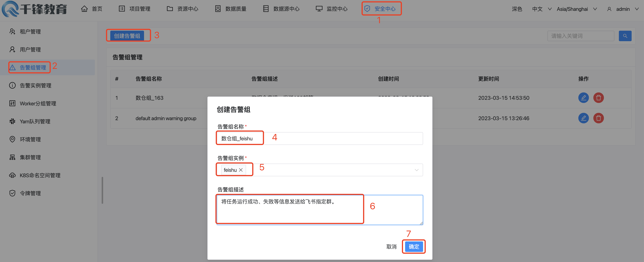
Task: Expand the 中文 language dropdown
Action: (x=541, y=9)
